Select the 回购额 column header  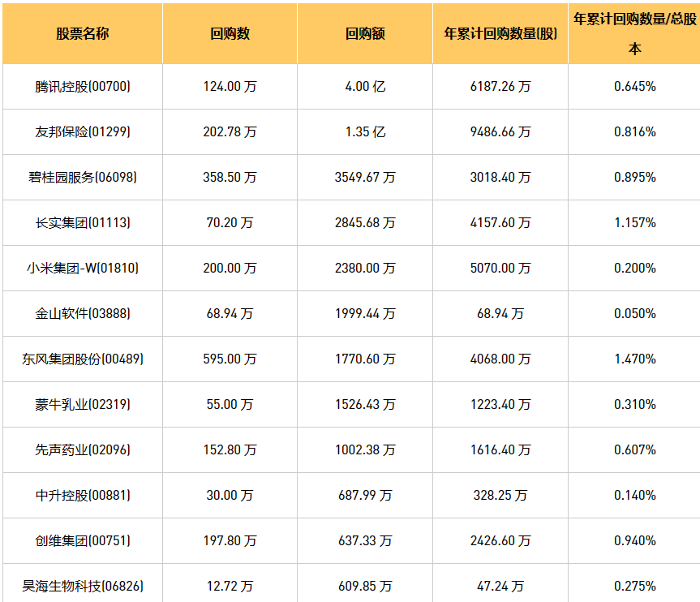coord(365,33)
